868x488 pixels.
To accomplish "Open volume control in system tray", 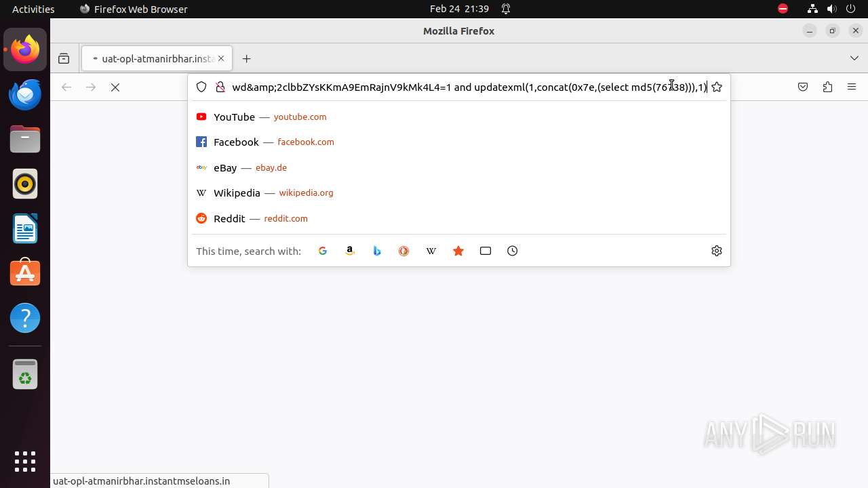I will click(x=831, y=9).
